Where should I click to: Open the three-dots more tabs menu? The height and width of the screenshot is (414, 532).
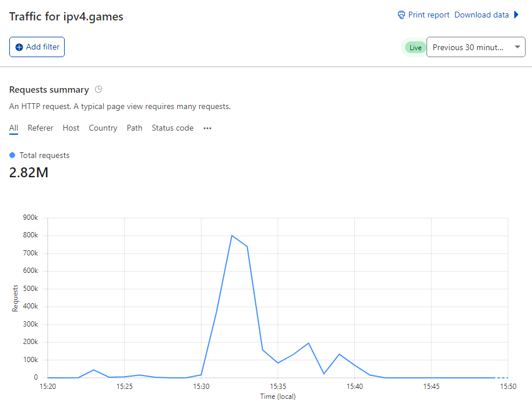tap(207, 128)
